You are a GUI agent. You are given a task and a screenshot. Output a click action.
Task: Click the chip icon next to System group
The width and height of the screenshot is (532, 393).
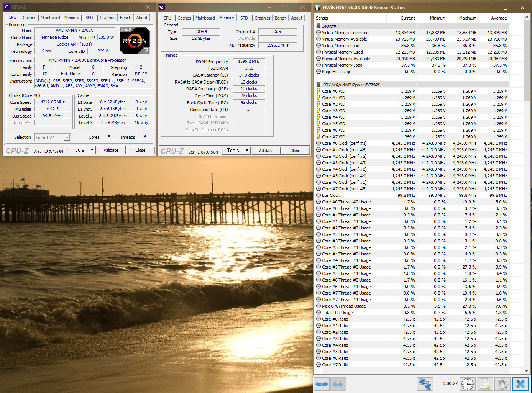point(319,26)
